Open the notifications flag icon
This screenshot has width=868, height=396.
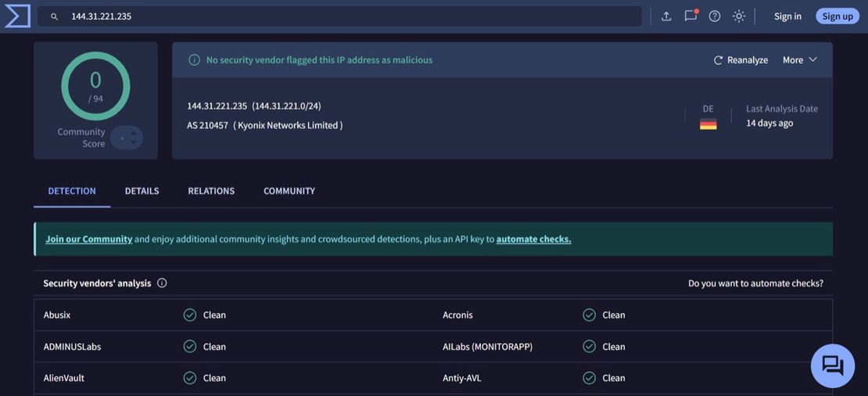tap(690, 16)
